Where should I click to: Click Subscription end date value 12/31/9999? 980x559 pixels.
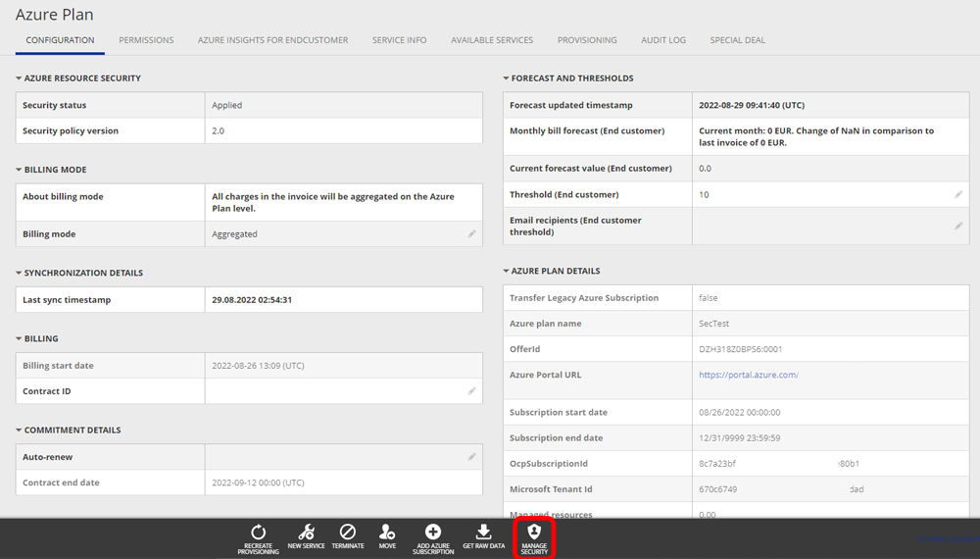point(739,437)
